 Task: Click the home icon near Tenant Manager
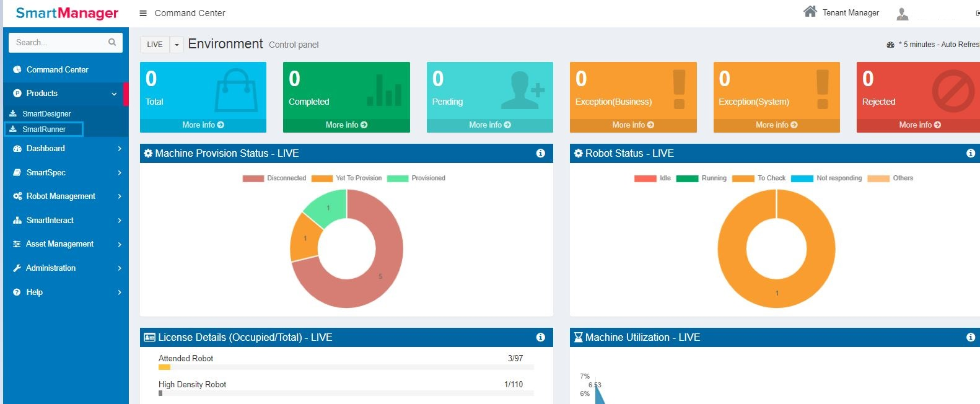pos(810,12)
